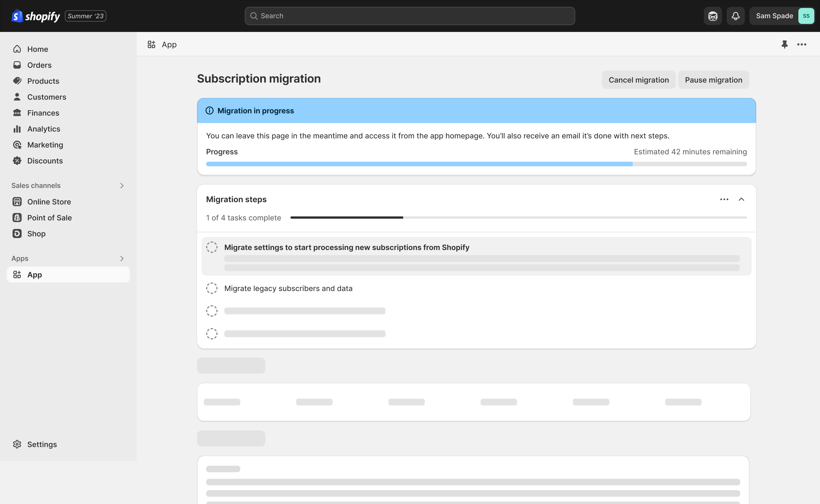
Task: Click the App icon in page header
Action: point(151,44)
